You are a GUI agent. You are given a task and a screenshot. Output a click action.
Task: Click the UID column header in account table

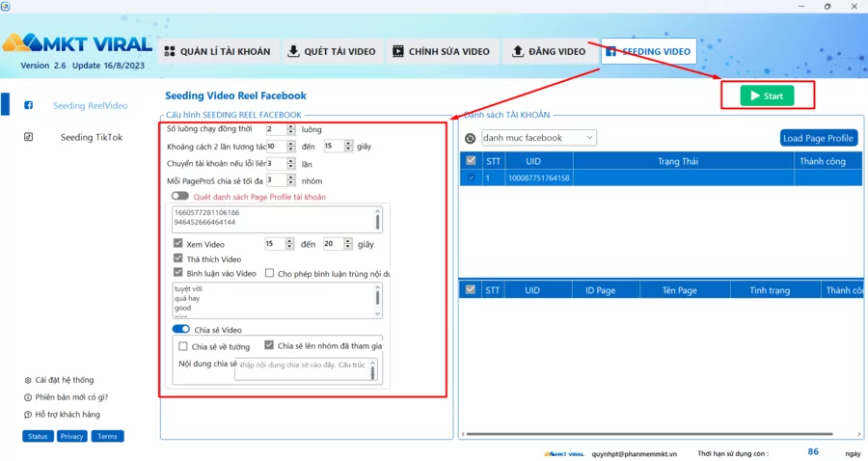tap(533, 161)
